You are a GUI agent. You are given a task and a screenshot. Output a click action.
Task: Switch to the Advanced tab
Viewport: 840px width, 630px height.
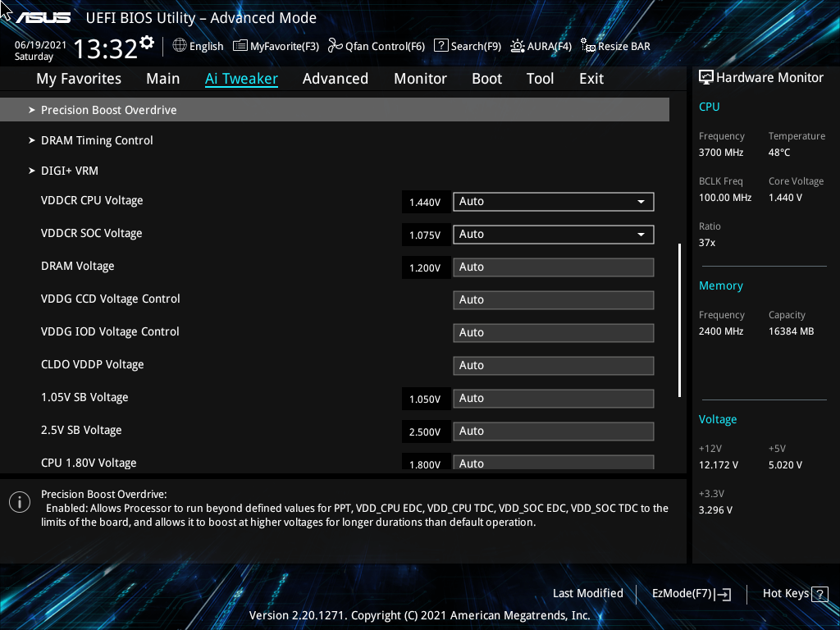336,78
